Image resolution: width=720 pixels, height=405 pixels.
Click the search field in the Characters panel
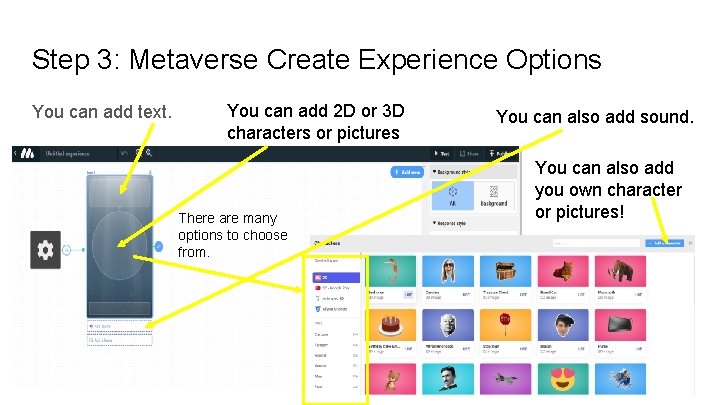(596, 243)
